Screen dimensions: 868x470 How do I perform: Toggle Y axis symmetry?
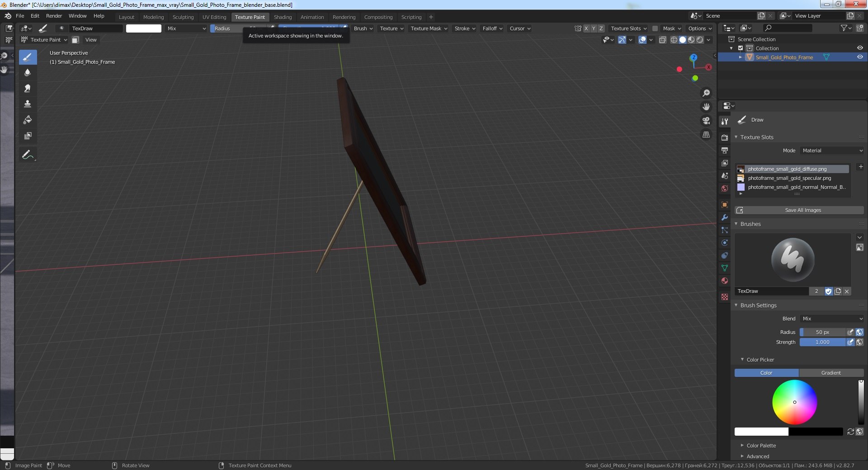tap(594, 28)
